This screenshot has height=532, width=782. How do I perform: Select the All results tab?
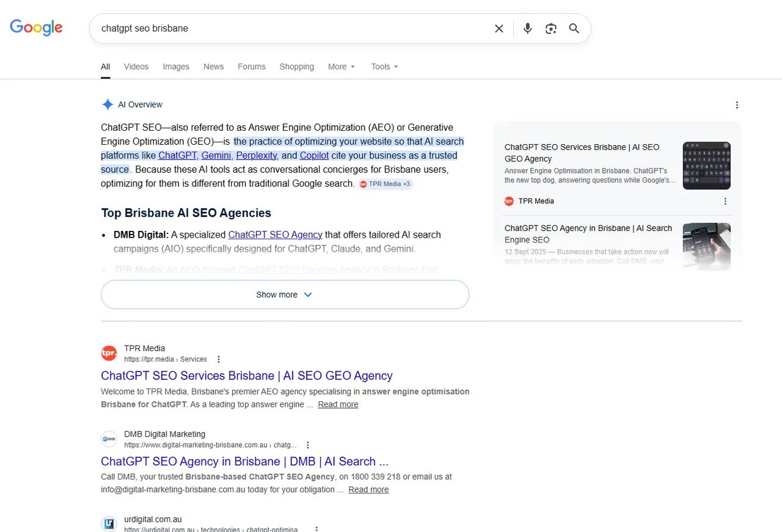(106, 67)
